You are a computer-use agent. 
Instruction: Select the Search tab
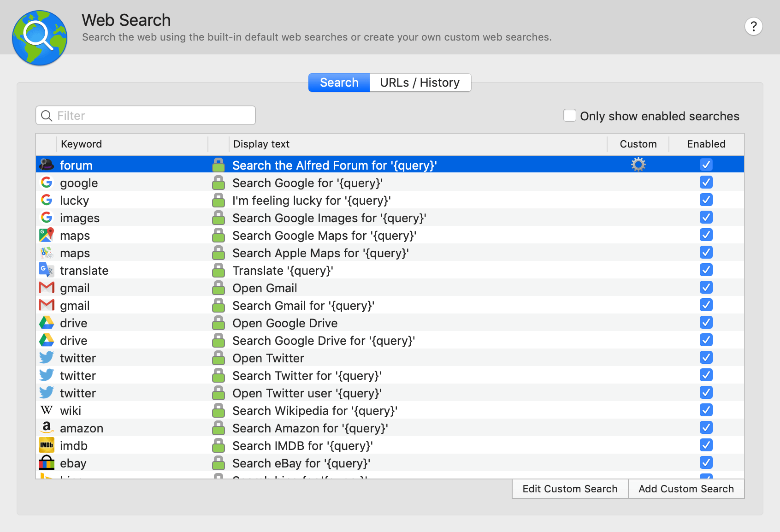click(339, 83)
